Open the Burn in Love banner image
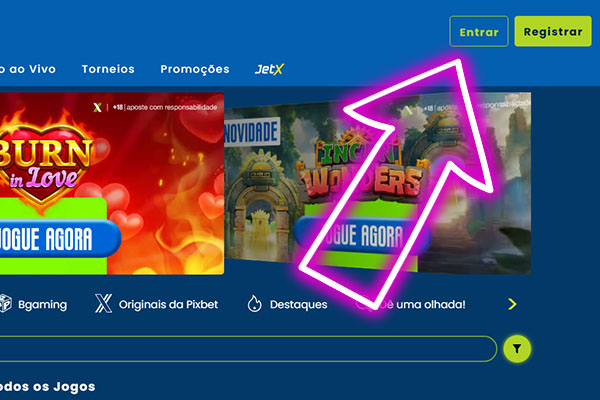The height and width of the screenshot is (400, 600). pos(112,183)
